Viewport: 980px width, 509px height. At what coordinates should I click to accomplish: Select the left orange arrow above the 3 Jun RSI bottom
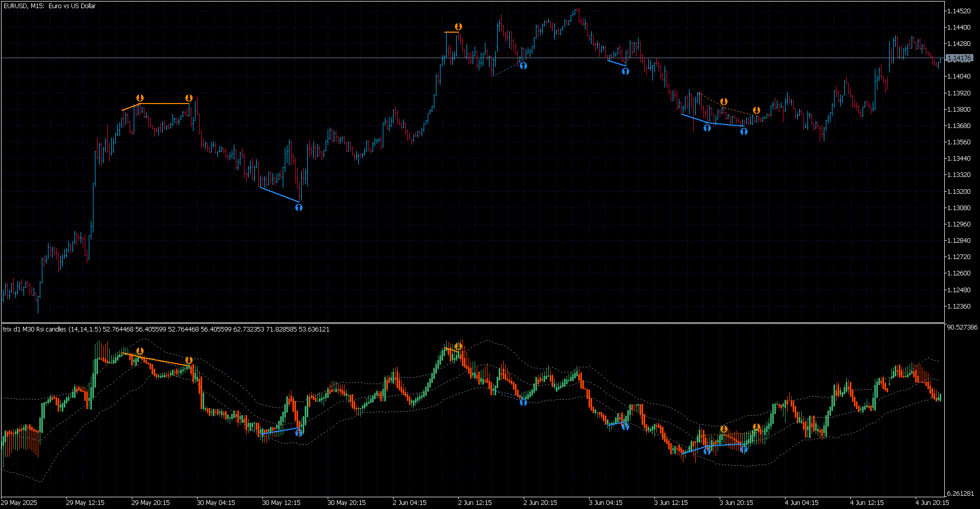point(724,429)
